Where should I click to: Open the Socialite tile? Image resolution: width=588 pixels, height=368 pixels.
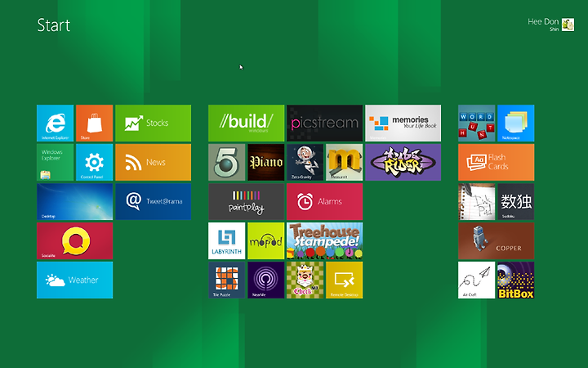click(74, 240)
